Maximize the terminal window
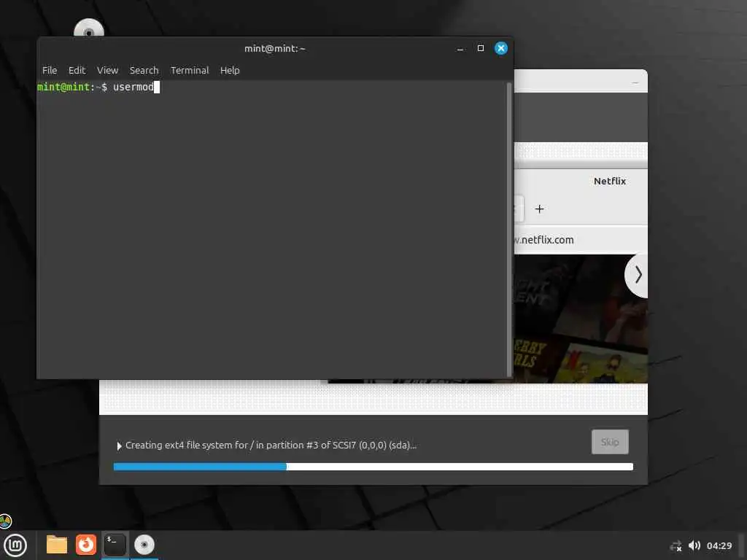The image size is (747, 560). pos(480,48)
